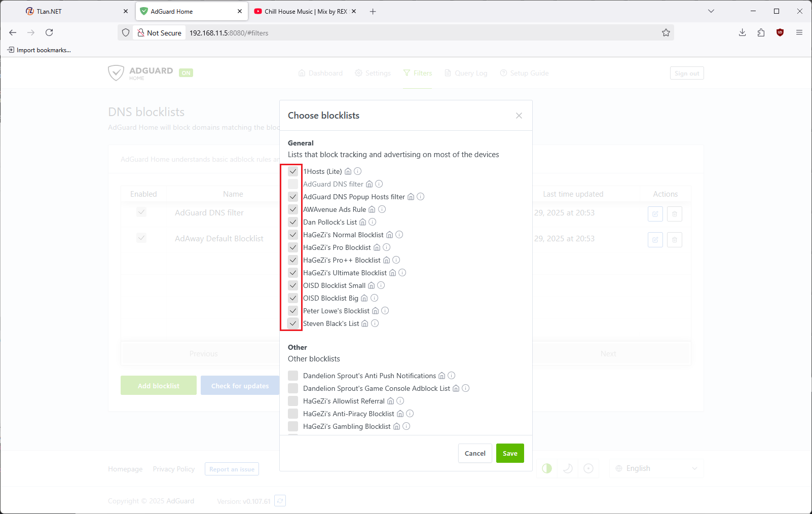Screen dimensions: 812x514
Task: Uncheck the Dan Pollock's List checkbox
Action: pos(293,222)
